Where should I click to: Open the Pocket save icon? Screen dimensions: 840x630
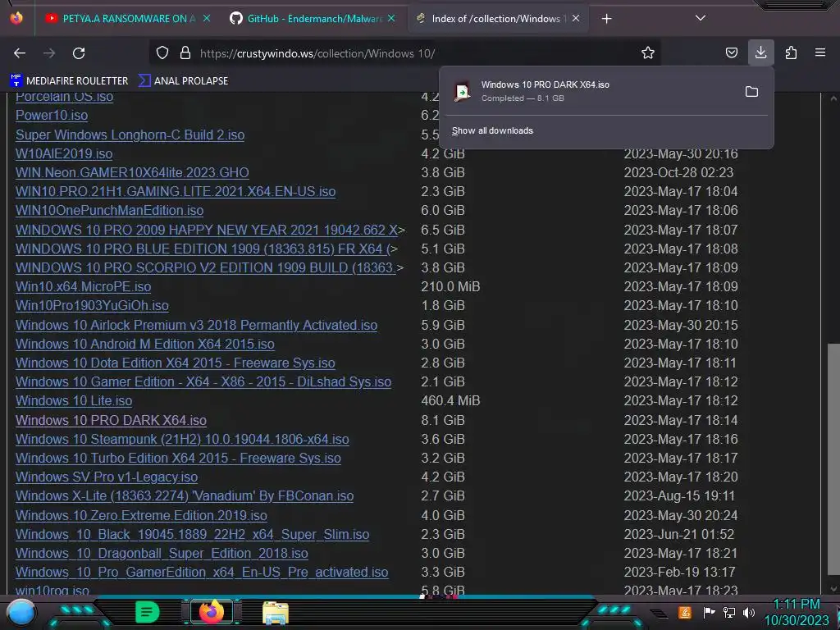(731, 53)
